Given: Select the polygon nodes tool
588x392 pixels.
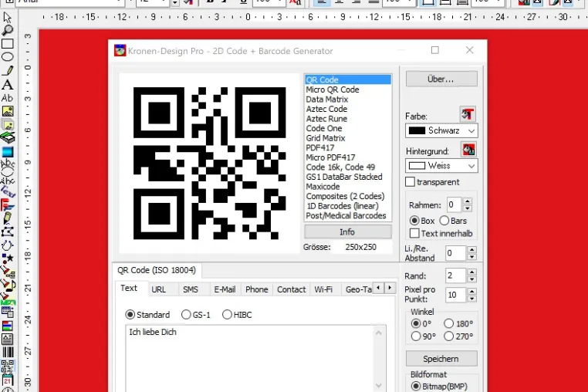Looking at the screenshot, I should coord(8,231).
